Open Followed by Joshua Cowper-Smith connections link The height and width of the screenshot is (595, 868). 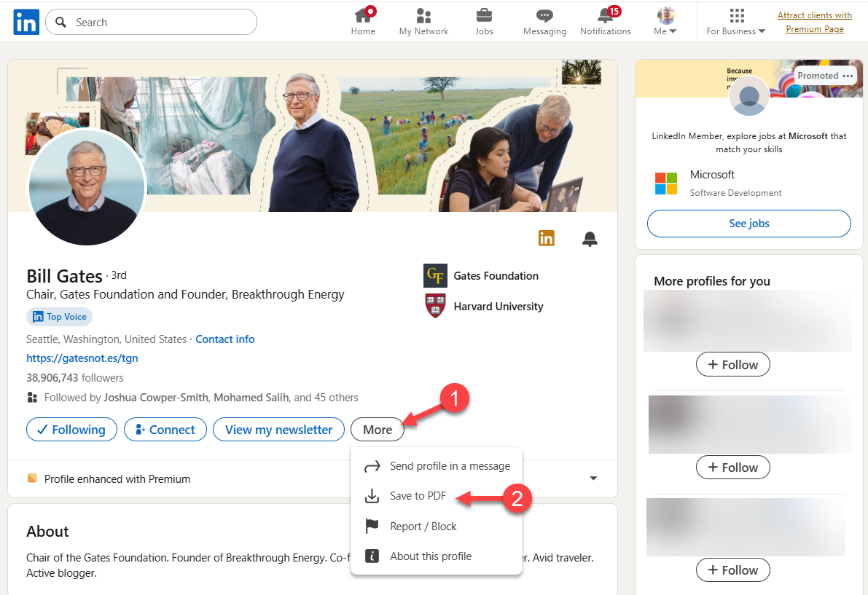click(x=201, y=398)
